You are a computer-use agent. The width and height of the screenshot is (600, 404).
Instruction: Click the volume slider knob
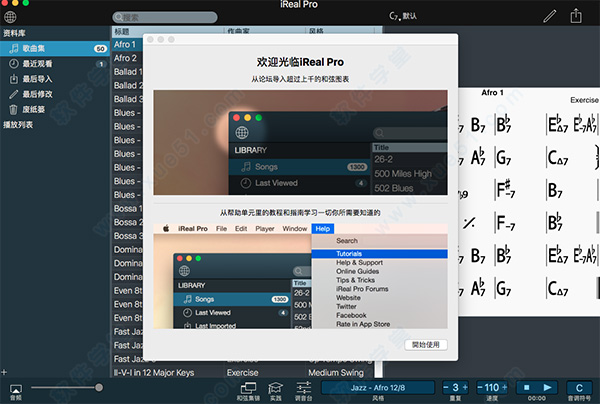coord(99,388)
